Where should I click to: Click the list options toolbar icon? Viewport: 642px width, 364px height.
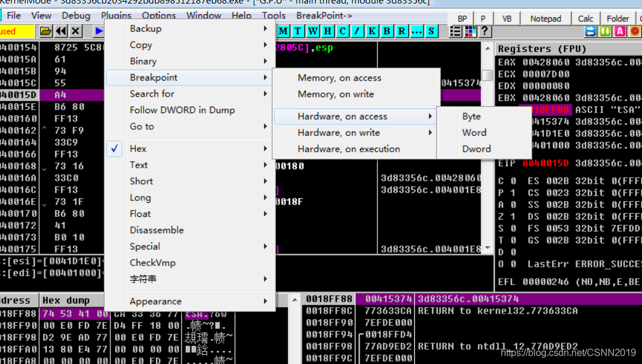[x=455, y=31]
